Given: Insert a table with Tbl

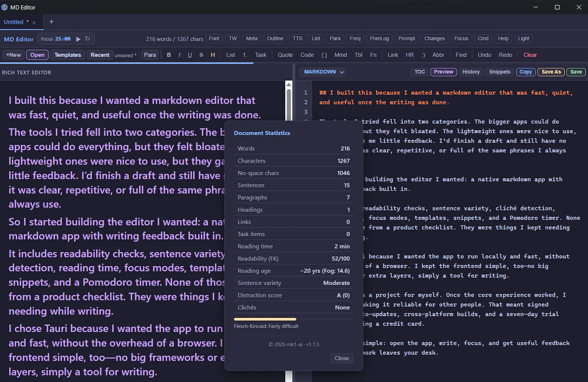Looking at the screenshot, I should click(358, 55).
